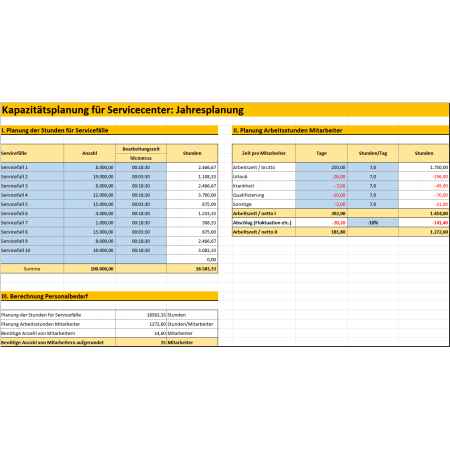This screenshot has width=450, height=450.
Task: Click the 'hh:mm:ss' sub-header cell
Action: 141,158
